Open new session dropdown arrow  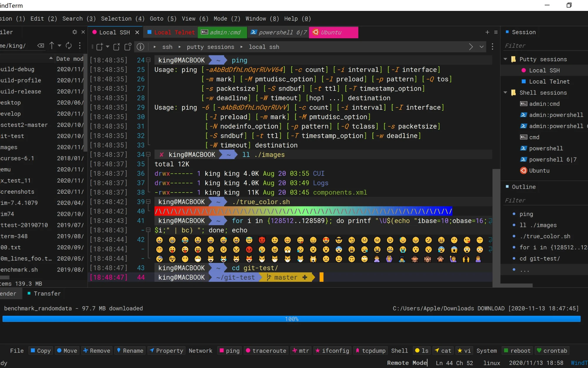[108, 47]
